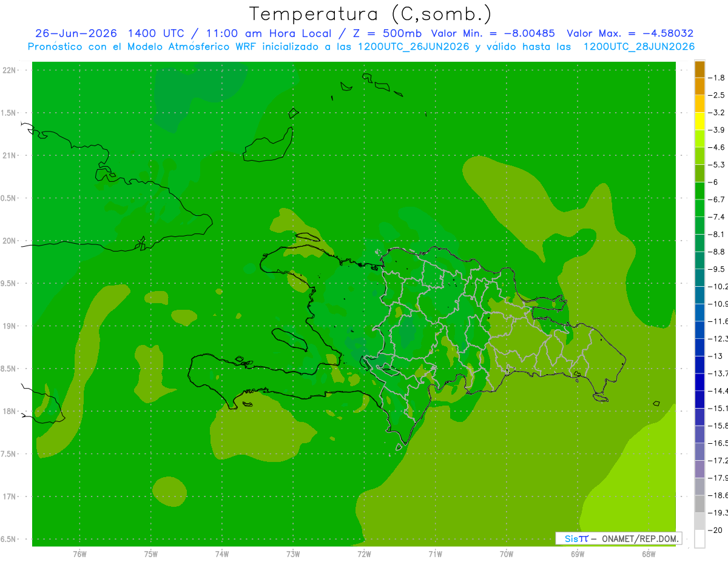Click the '69W' longitude label
Image resolution: width=728 pixels, height=562 pixels.
pyautogui.click(x=578, y=554)
